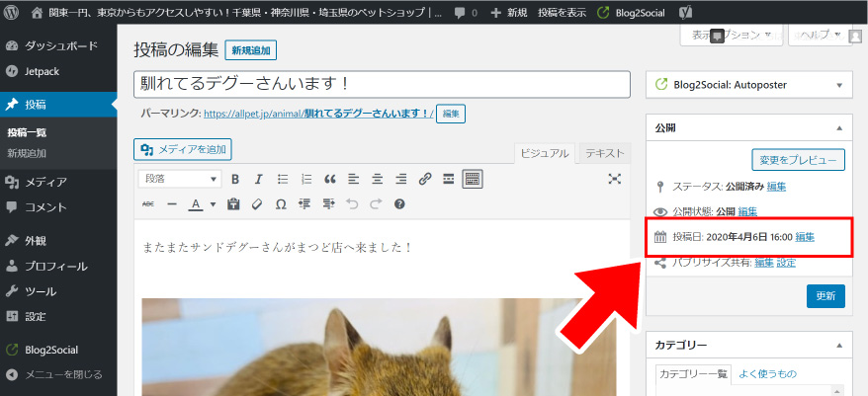This screenshot has height=396, width=868.
Task: Toggle strikethrough formatting
Action: (148, 204)
